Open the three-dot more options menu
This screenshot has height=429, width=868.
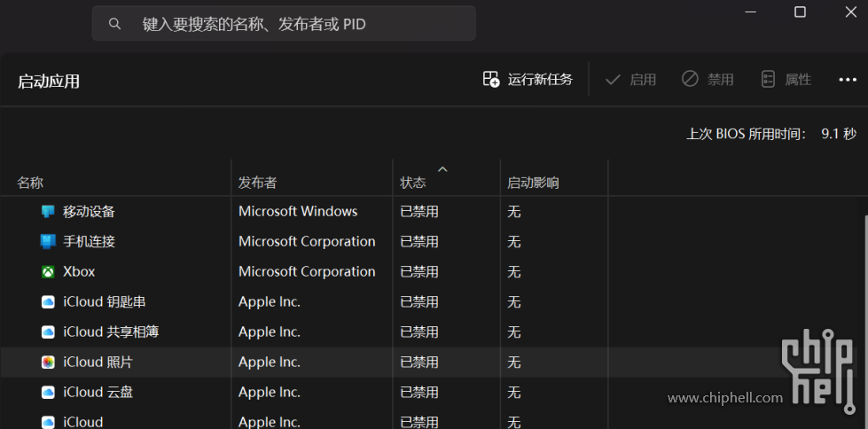pyautogui.click(x=847, y=80)
